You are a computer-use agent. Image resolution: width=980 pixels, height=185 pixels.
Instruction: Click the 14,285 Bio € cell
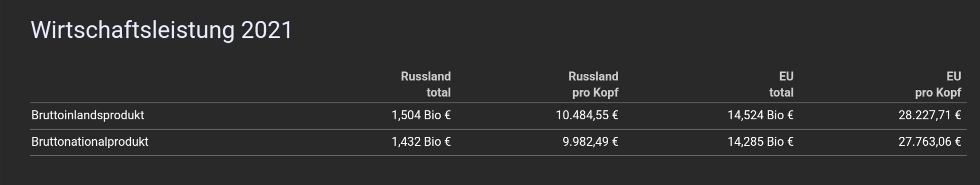(x=760, y=142)
